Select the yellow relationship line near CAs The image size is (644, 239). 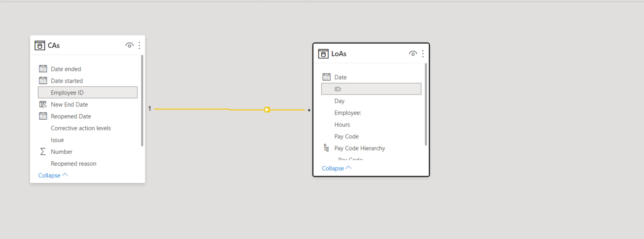click(x=191, y=109)
